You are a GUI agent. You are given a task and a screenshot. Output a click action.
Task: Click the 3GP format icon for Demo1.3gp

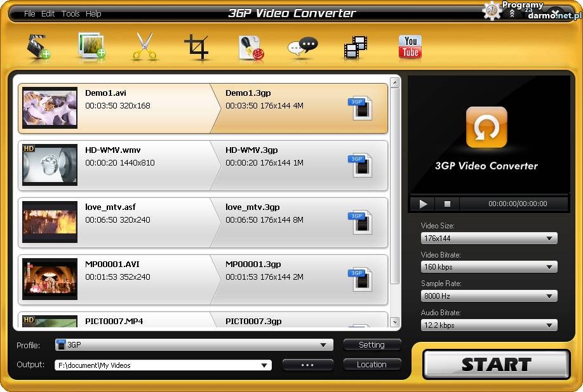click(x=359, y=108)
